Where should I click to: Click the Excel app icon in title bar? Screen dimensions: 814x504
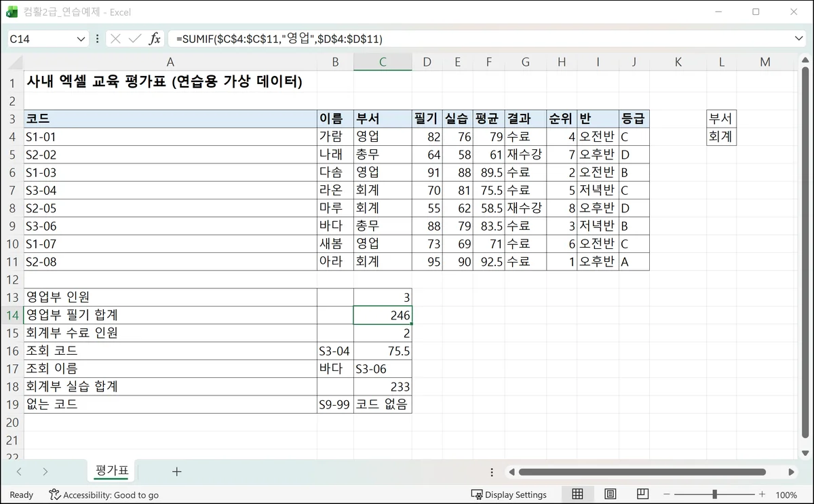pos(12,12)
